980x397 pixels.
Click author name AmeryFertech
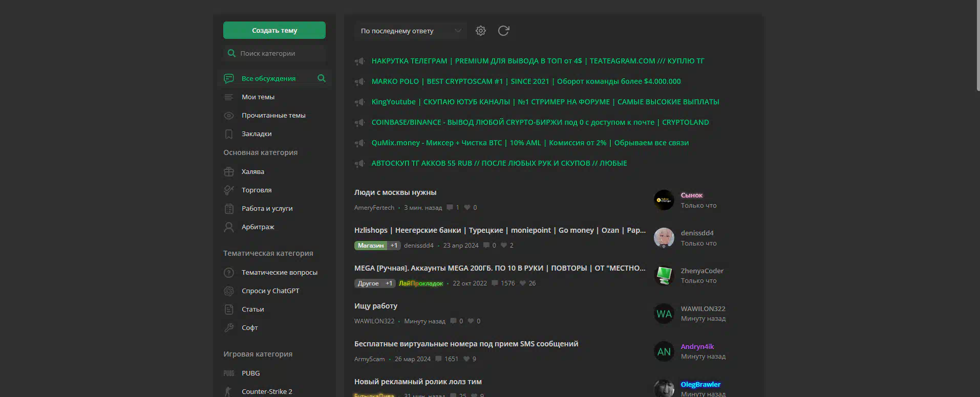tap(374, 207)
